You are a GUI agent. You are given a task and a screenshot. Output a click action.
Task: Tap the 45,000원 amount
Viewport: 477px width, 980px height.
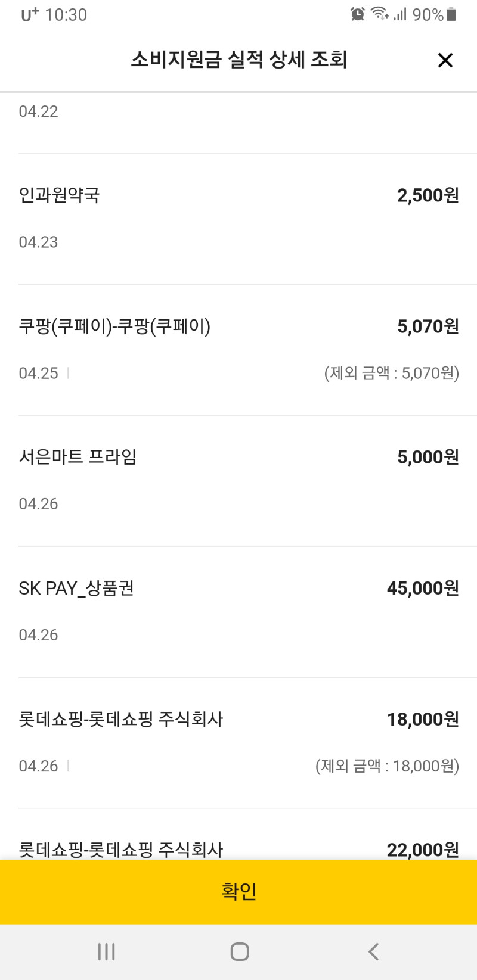tap(423, 589)
